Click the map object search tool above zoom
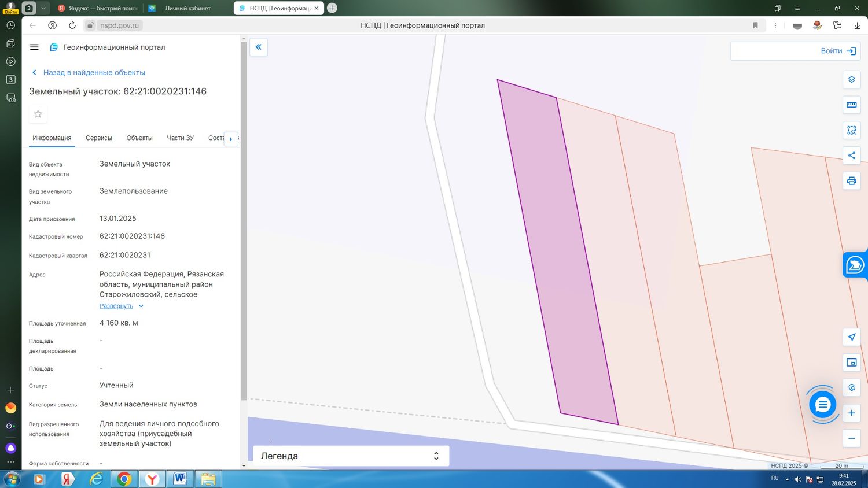This screenshot has width=868, height=488. pos(851,387)
